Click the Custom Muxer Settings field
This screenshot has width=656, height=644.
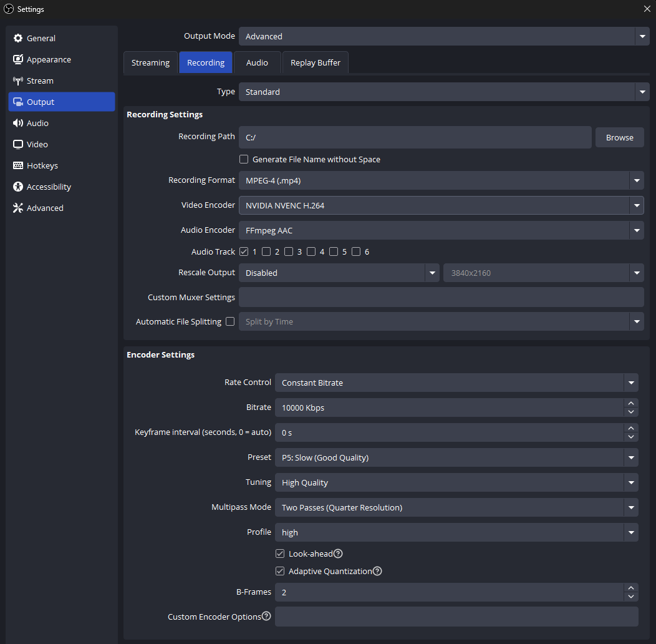tap(441, 297)
